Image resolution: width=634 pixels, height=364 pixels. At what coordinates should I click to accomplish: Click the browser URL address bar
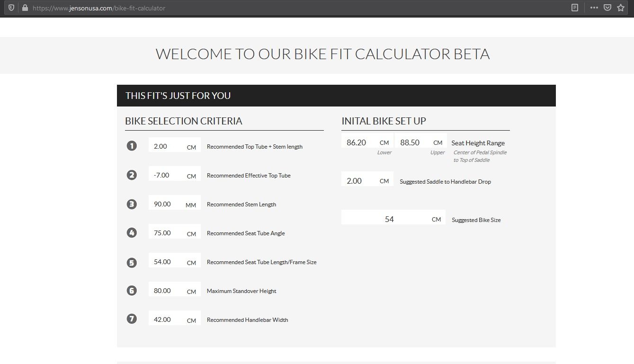(x=284, y=8)
